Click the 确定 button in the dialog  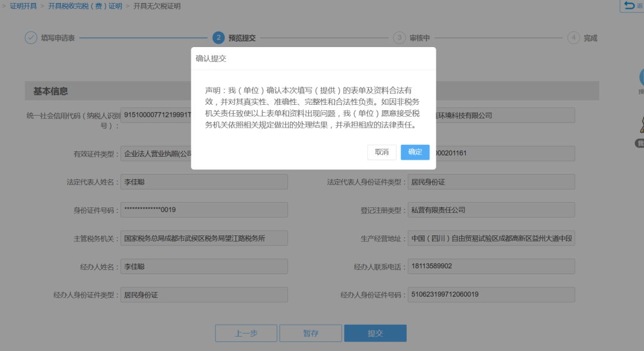coord(415,153)
